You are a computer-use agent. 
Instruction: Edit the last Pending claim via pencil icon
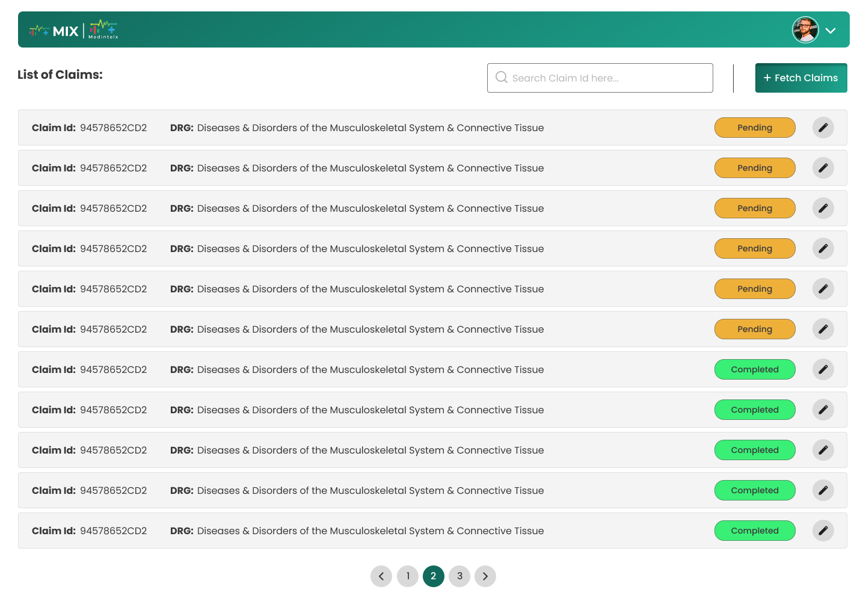tap(823, 329)
